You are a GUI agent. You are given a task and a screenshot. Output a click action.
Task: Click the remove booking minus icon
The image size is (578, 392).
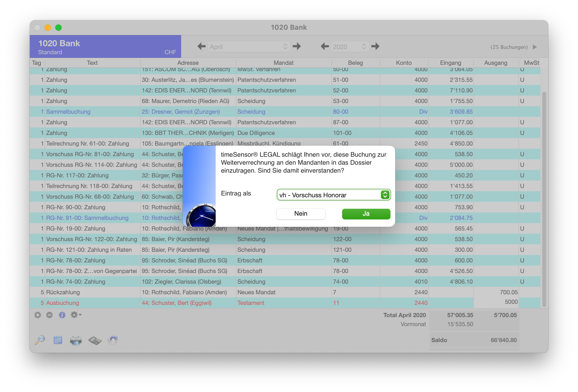coord(49,315)
